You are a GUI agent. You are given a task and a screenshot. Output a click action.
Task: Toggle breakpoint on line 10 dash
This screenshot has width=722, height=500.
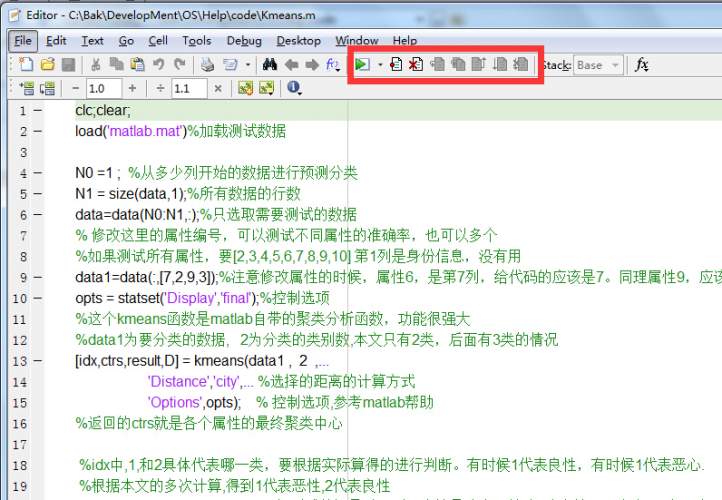point(37,298)
